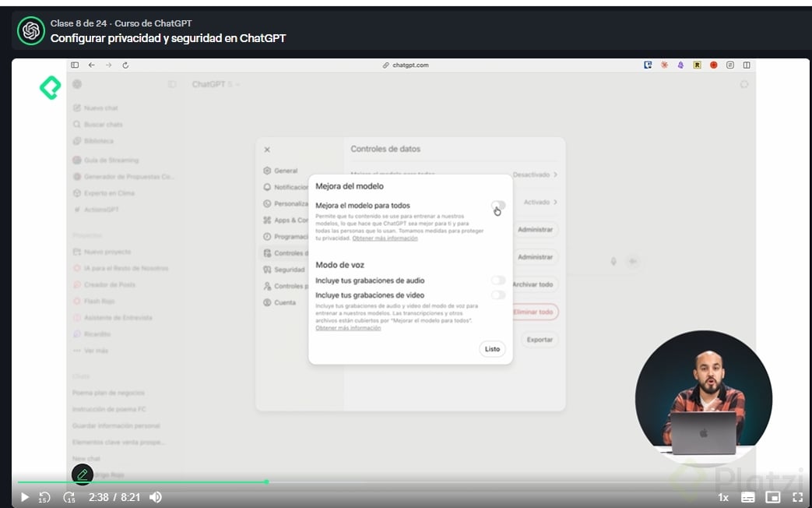This screenshot has height=508, width=812.
Task: Reload the chatgpt.com page
Action: 125,65
